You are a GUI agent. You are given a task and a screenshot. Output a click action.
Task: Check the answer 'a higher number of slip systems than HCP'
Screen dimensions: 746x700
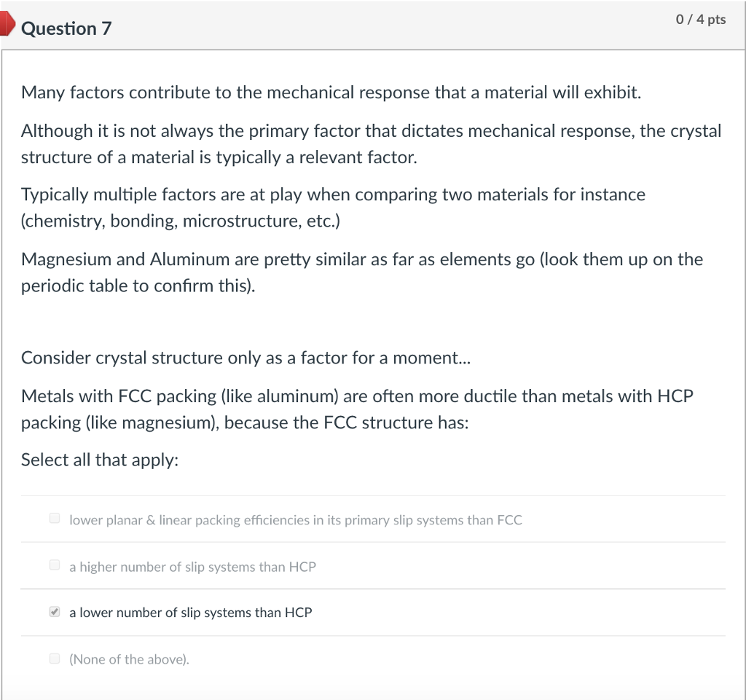55,565
